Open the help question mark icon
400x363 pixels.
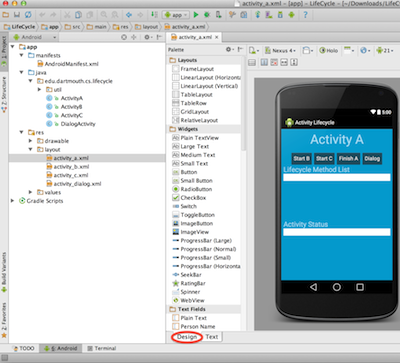click(305, 15)
